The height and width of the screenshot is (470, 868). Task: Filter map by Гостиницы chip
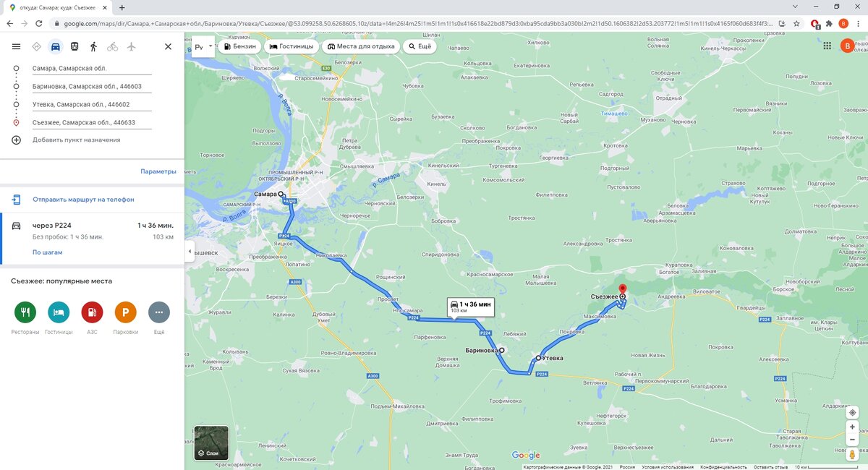(x=292, y=46)
